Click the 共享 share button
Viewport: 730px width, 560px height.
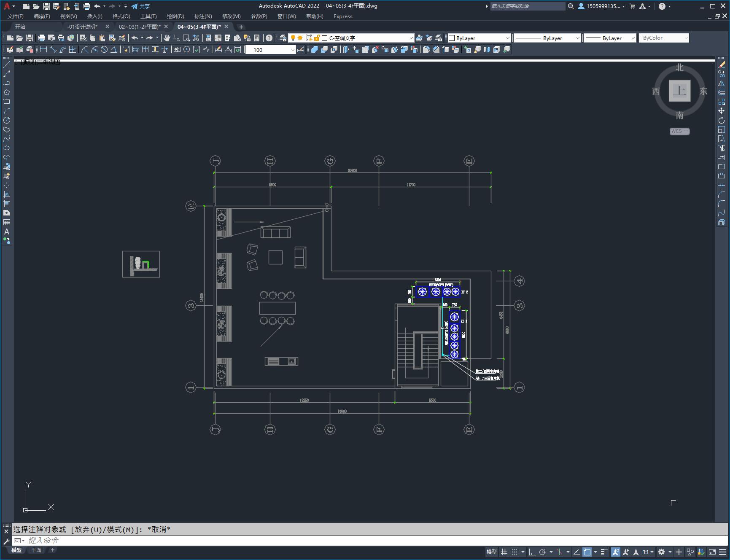[140, 6]
